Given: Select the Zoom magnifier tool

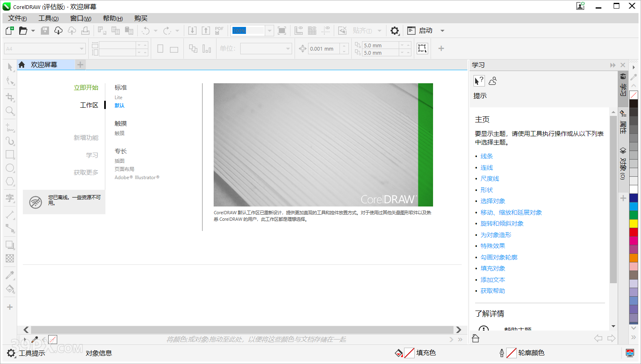Looking at the screenshot, I should tap(10, 111).
